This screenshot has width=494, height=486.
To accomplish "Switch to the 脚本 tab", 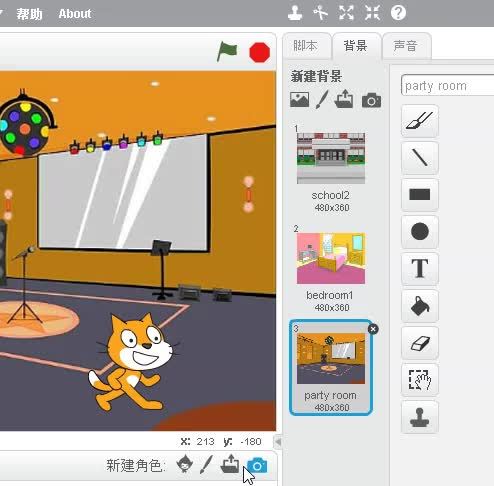I will click(x=305, y=46).
